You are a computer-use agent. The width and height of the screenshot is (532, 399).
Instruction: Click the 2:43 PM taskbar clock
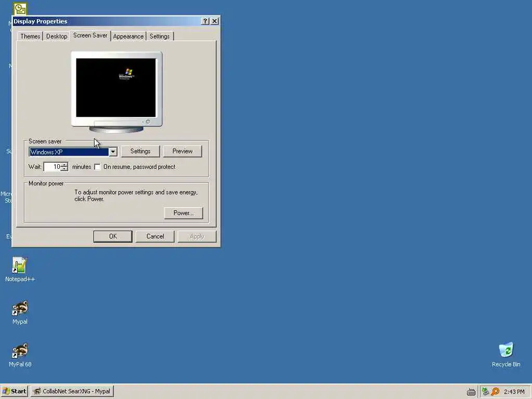pyautogui.click(x=514, y=392)
